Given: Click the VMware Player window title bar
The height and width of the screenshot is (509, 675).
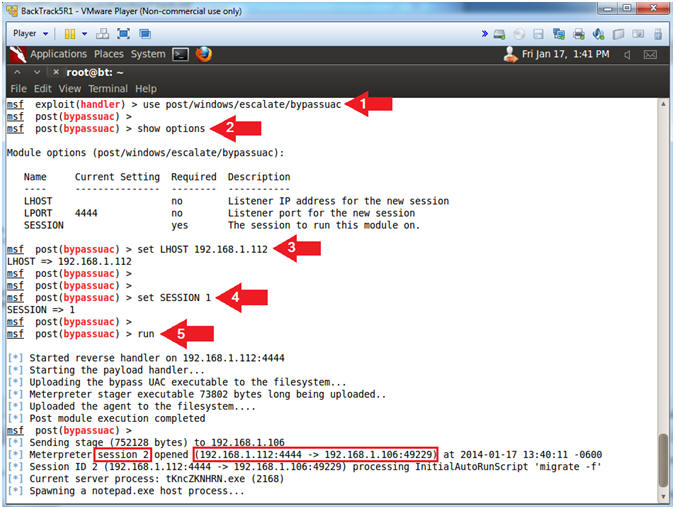Looking at the screenshot, I should coord(301,11).
